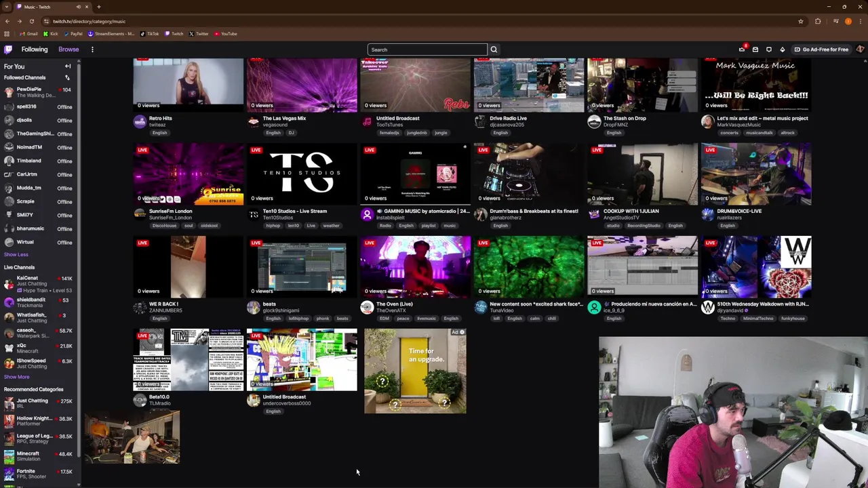This screenshot has height=488, width=868.
Task: Open IShowSpeed channel in sidebar
Action: click(39, 363)
